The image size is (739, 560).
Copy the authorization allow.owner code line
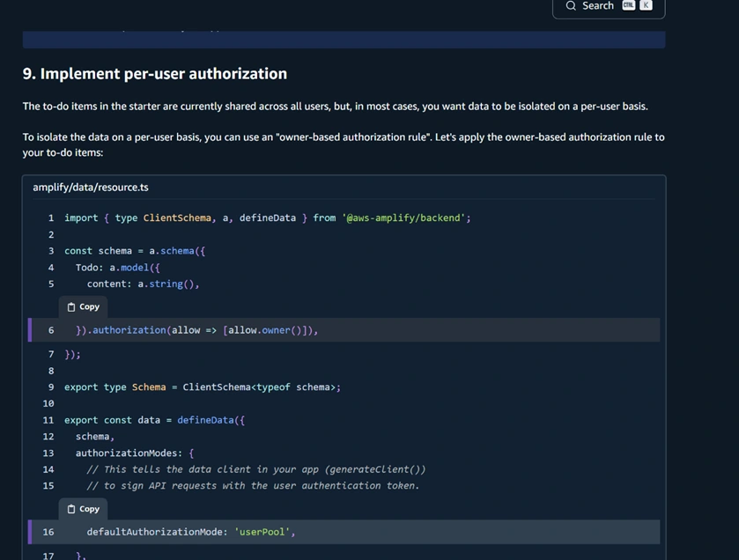(84, 307)
